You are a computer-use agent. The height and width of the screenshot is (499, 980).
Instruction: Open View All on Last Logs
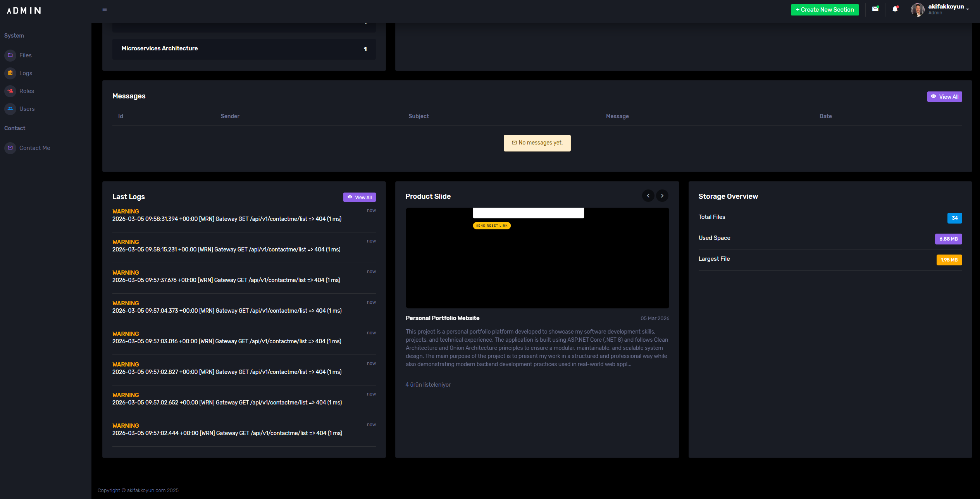click(x=359, y=197)
